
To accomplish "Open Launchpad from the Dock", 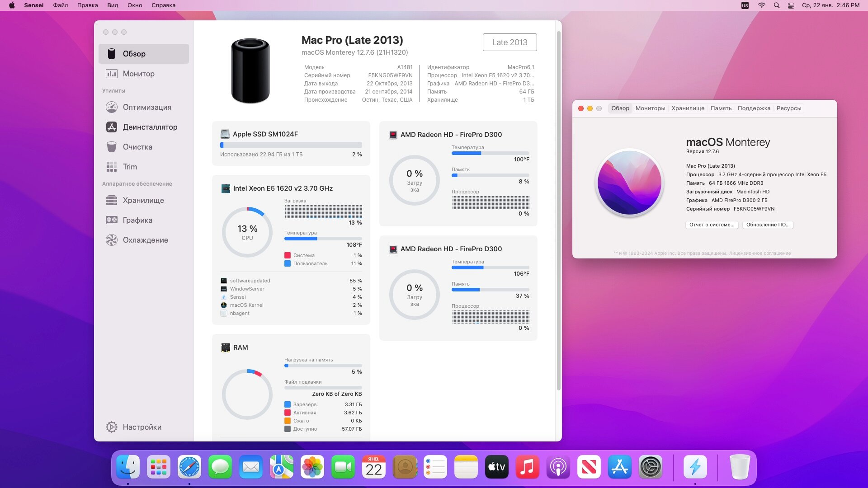I will click(159, 467).
